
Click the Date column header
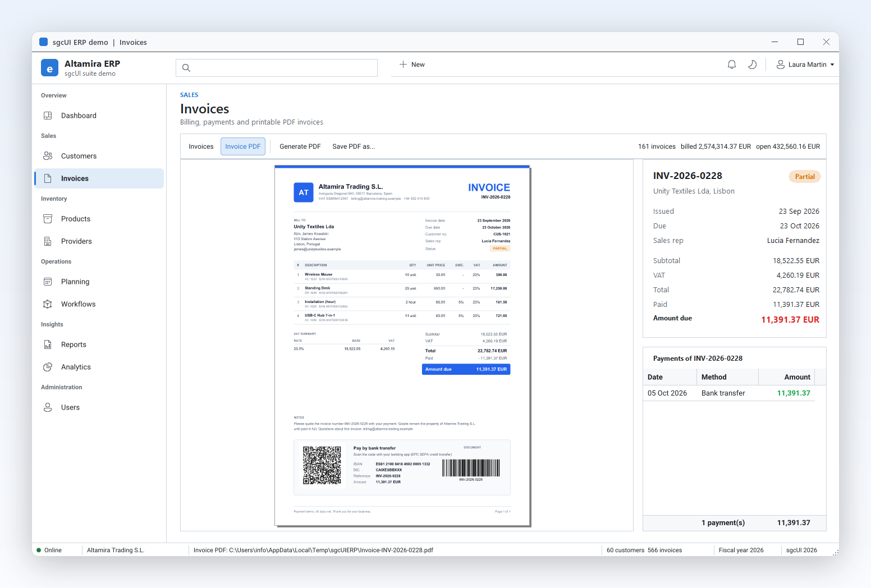pyautogui.click(x=670, y=377)
